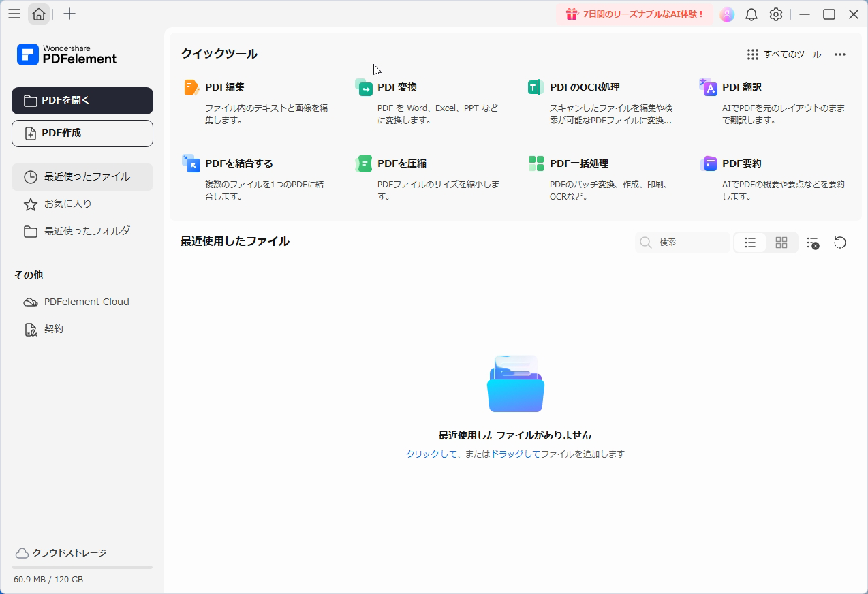Select the PDF変換 conversion tool
Image resolution: width=868 pixels, height=594 pixels.
coord(399,87)
